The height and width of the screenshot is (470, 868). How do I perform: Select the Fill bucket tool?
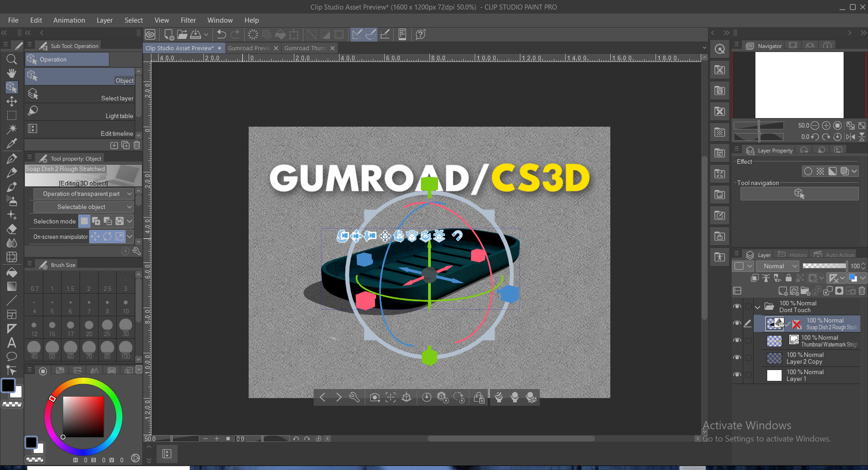click(x=12, y=272)
